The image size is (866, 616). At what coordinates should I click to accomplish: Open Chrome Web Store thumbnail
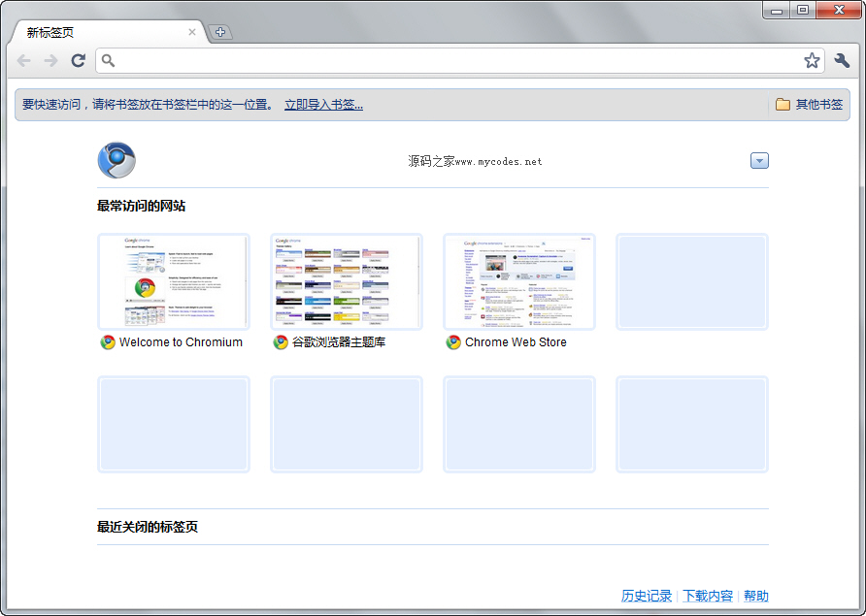tap(519, 282)
